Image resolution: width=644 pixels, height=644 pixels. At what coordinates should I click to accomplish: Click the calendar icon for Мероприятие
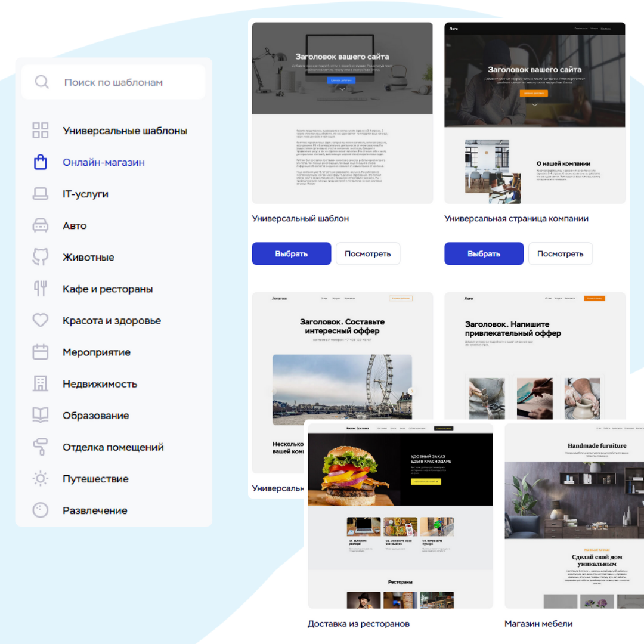tap(41, 352)
